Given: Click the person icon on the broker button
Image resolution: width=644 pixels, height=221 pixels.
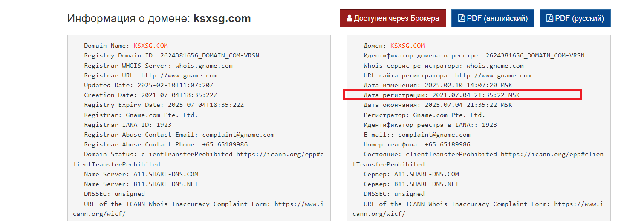Looking at the screenshot, I should coord(349,19).
